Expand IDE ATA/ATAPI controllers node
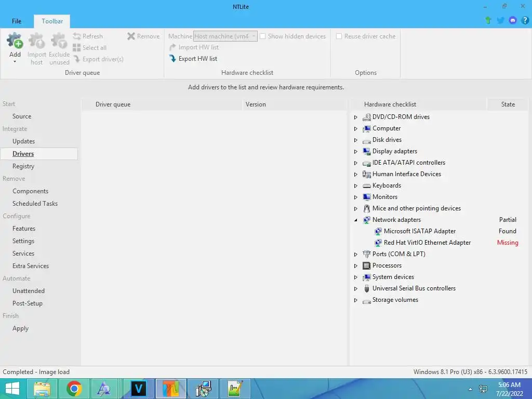 (355, 163)
